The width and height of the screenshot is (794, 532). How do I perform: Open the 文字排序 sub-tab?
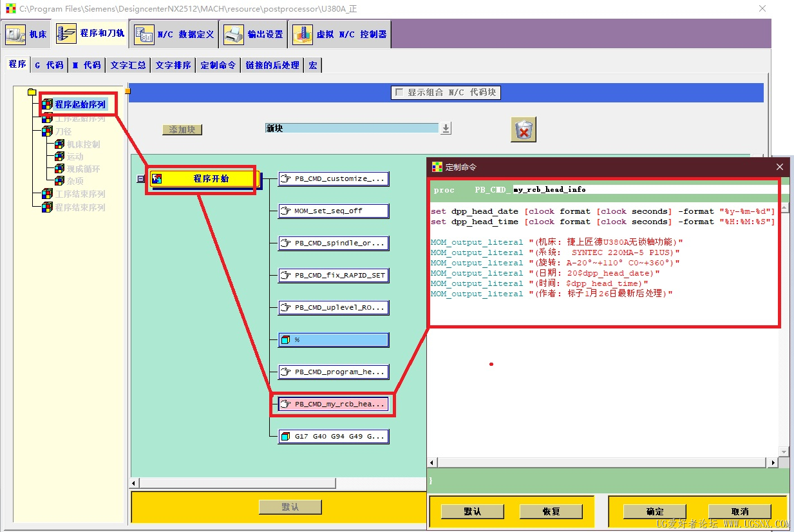tap(173, 65)
